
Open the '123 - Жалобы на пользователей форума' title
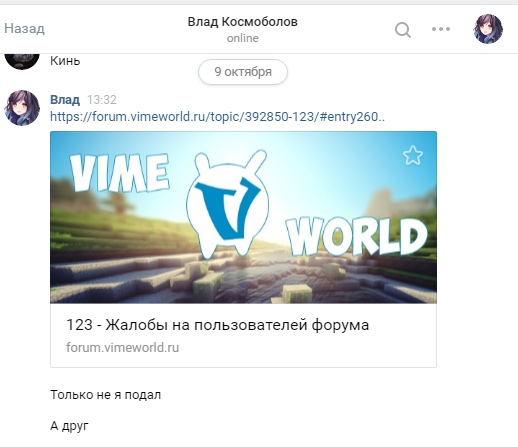coord(217,325)
